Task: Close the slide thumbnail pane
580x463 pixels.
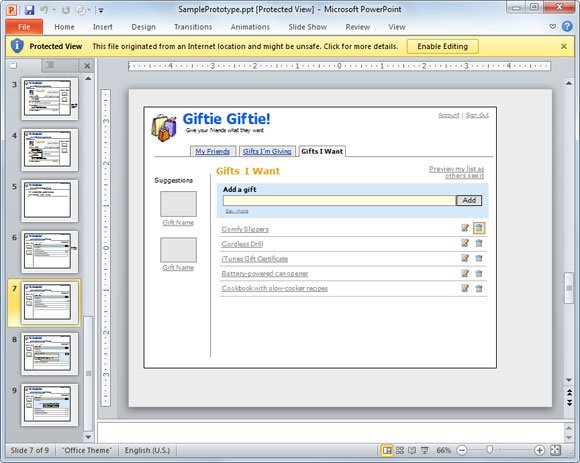Action: coord(87,66)
